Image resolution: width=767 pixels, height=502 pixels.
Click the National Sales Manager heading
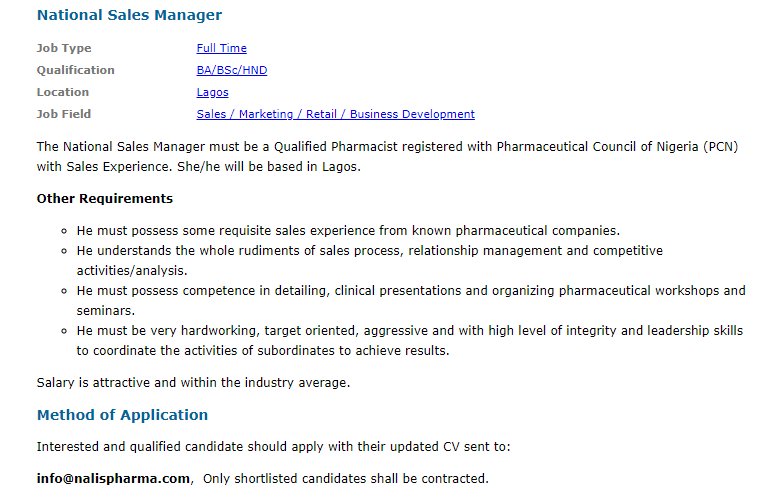129,15
